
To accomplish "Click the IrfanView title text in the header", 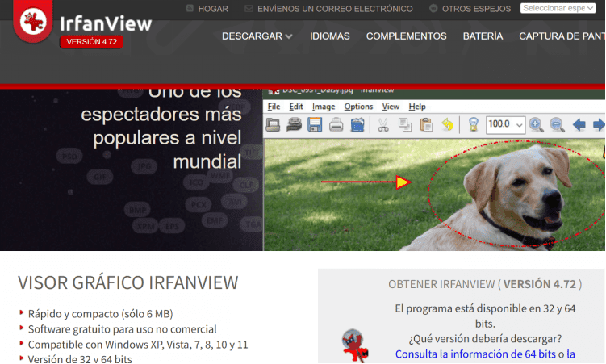I will (106, 23).
